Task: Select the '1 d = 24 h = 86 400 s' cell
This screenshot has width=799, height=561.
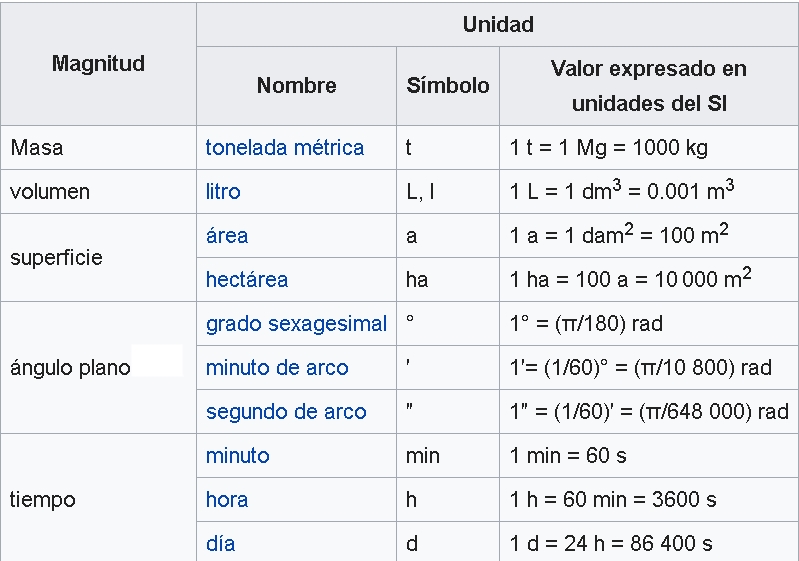Action: coord(611,544)
